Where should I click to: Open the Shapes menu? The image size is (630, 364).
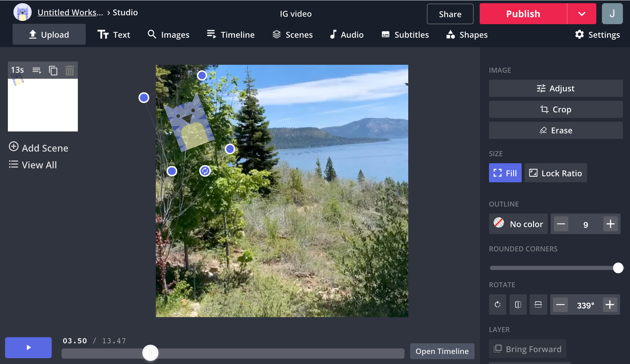(x=467, y=35)
